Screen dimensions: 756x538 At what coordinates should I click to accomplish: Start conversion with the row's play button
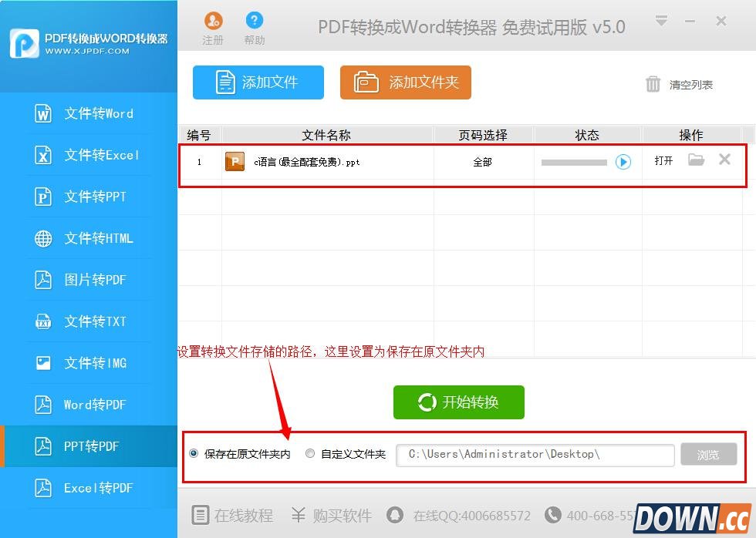coord(623,162)
